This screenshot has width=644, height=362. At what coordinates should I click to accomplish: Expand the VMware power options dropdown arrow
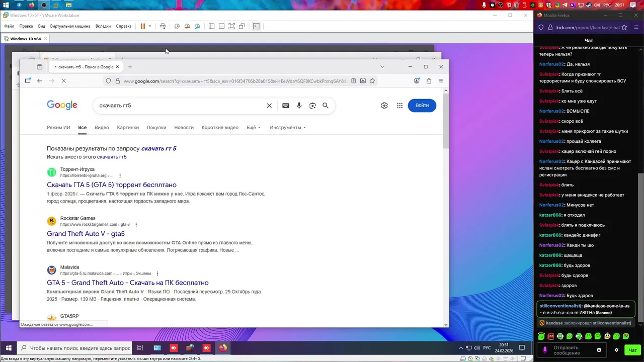pyautogui.click(x=149, y=26)
